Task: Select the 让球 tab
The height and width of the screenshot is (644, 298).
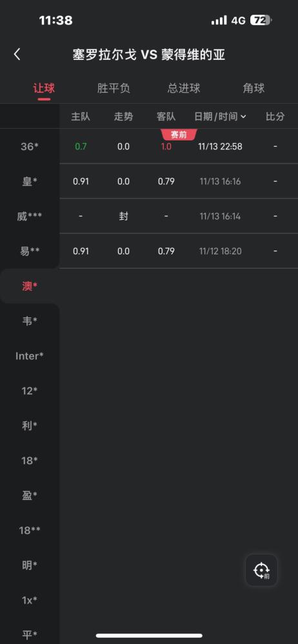Action: pyautogui.click(x=44, y=88)
